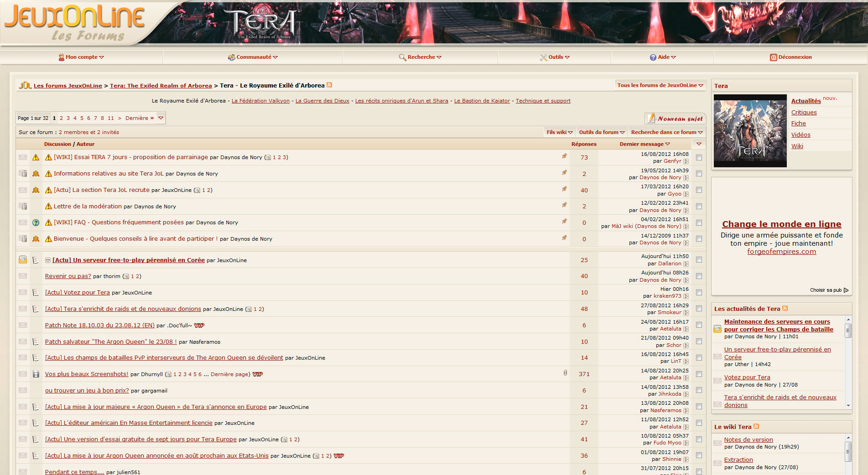Go to last post by Genfyr arrow icon
868x475 pixels.
[686, 161]
